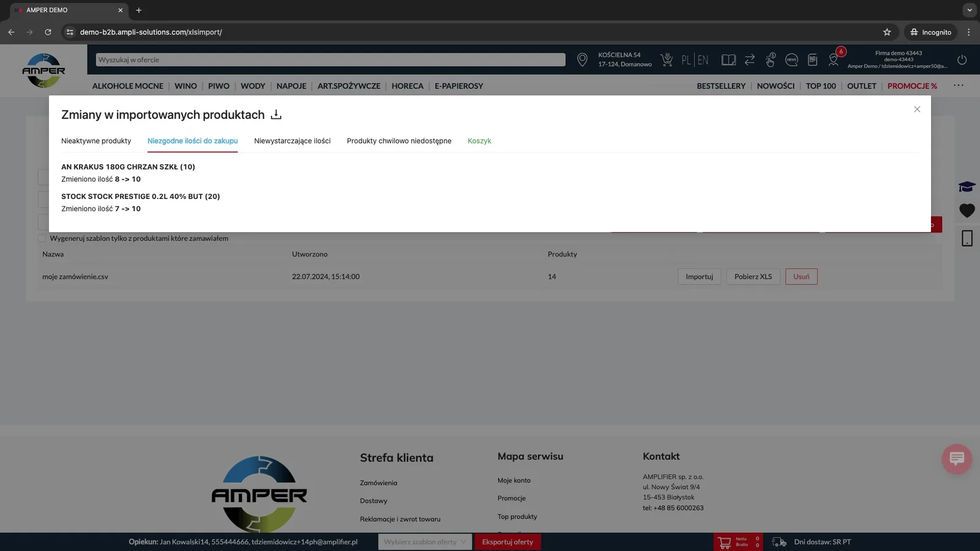The height and width of the screenshot is (551, 980).
Task: Open the Reklamacje i zwrot towaru footer link
Action: 400,519
